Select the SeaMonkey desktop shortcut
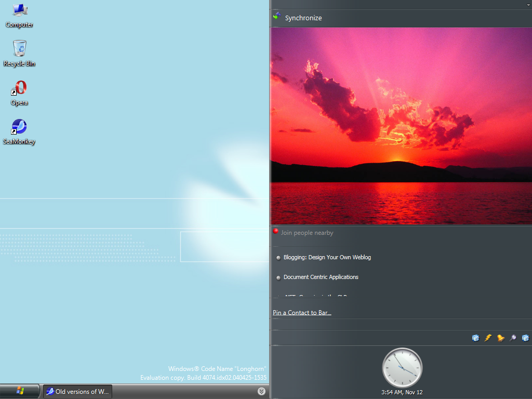The image size is (532, 399). 19,131
